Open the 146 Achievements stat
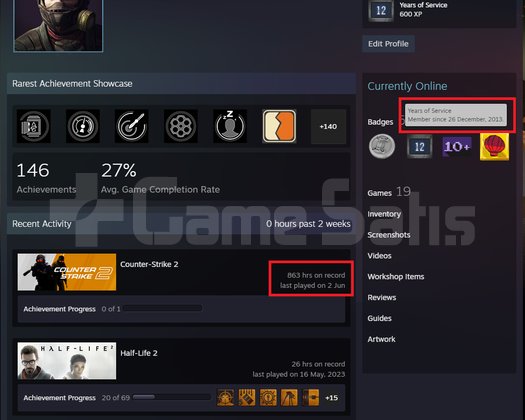The image size is (525, 420). point(47,178)
